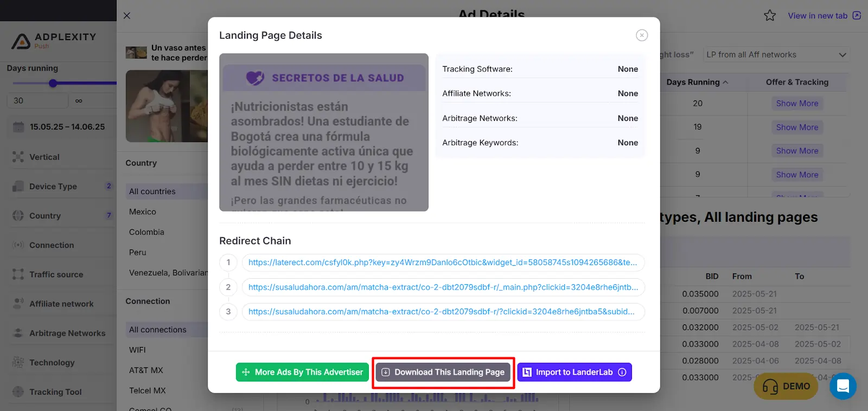The height and width of the screenshot is (411, 868).
Task: Click the Vertical filter icon
Action: [x=18, y=157]
